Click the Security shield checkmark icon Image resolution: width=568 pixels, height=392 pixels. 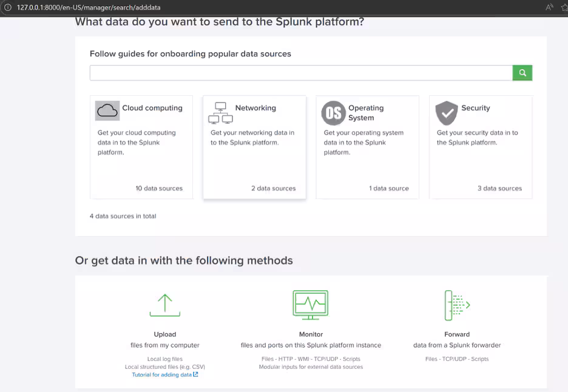pyautogui.click(x=447, y=113)
